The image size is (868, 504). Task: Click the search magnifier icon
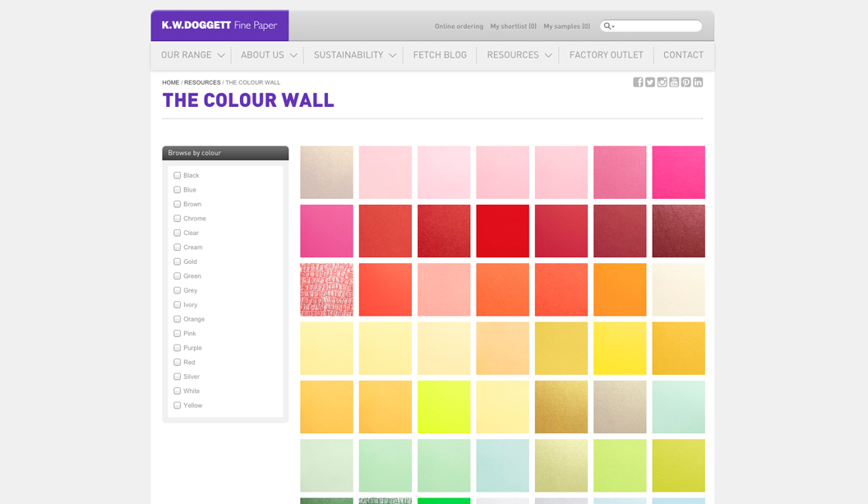[608, 26]
